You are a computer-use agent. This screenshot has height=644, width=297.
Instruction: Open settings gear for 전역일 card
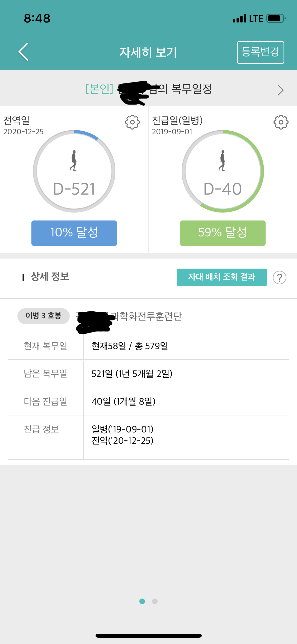click(132, 122)
